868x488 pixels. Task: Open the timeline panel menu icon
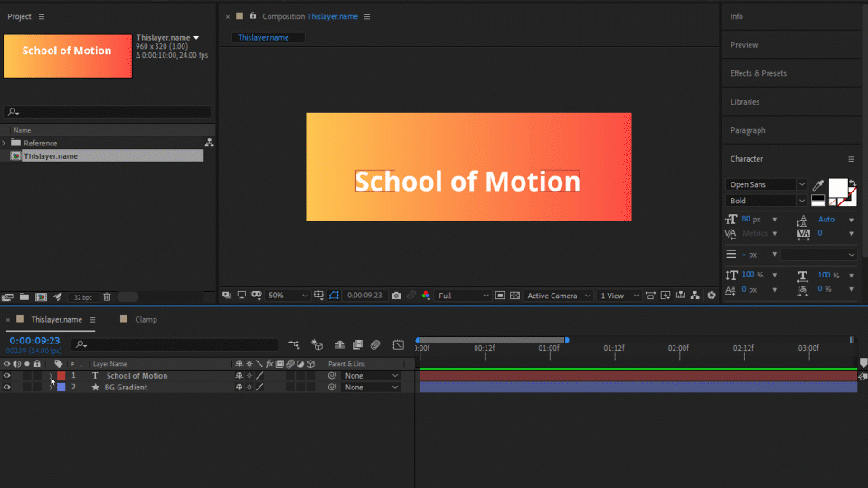pyautogui.click(x=92, y=319)
